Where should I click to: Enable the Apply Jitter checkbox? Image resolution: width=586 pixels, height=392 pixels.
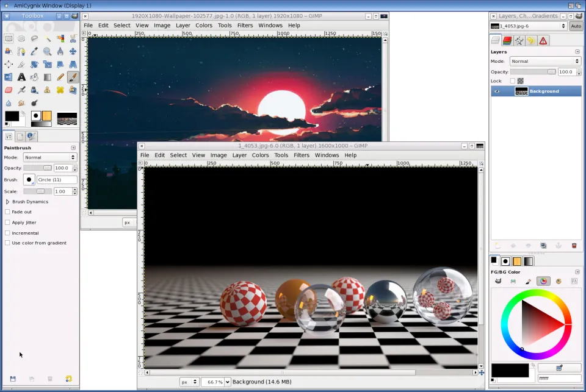(7, 223)
